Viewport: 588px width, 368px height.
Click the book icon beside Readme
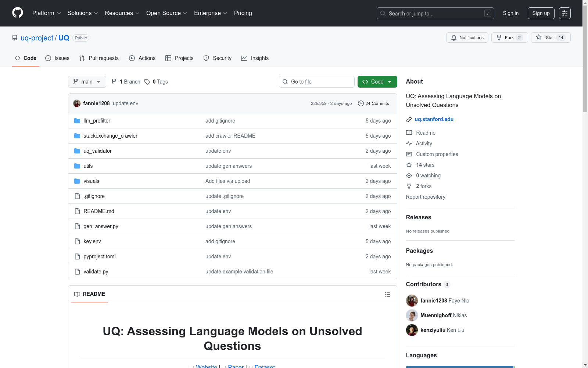click(409, 133)
